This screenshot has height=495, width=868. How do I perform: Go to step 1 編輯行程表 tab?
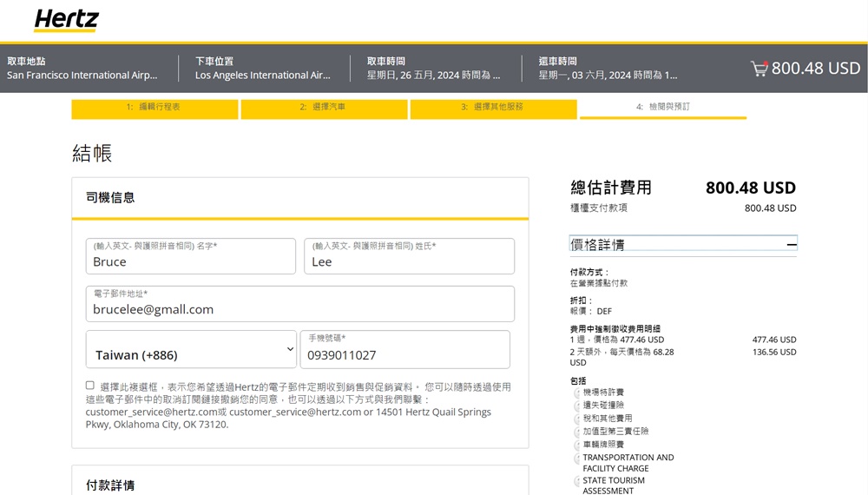155,109
